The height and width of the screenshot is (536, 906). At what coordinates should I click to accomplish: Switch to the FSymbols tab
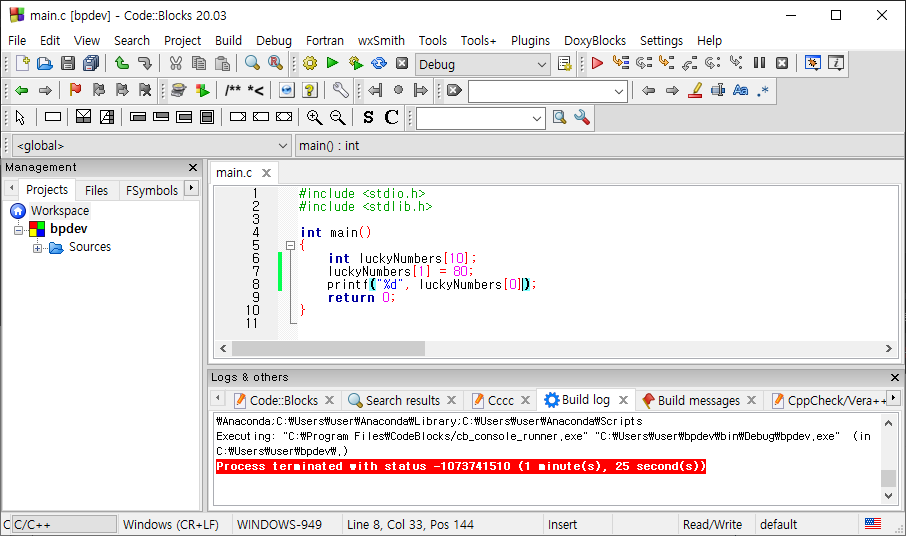[152, 190]
